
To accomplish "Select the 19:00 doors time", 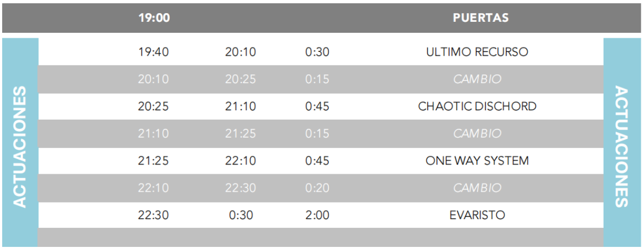I will [x=154, y=17].
